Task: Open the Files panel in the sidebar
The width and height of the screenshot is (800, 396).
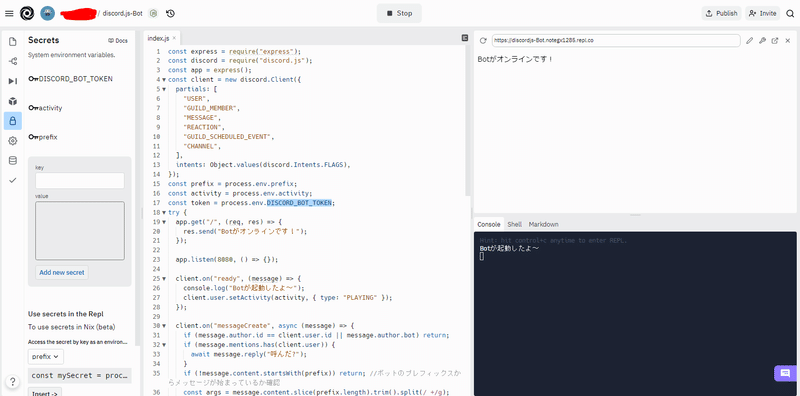Action: 13,41
